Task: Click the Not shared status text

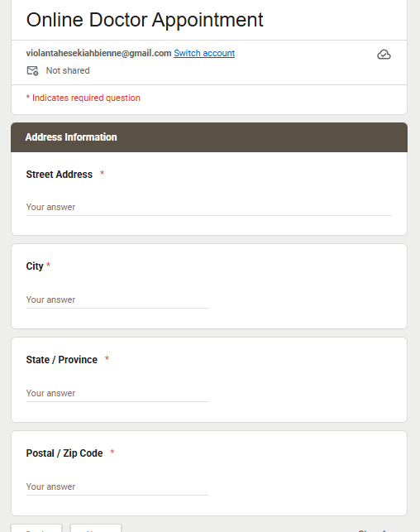Action: click(68, 70)
